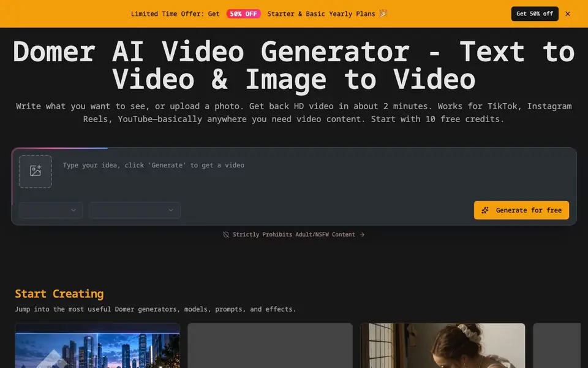Click the Generate for free button
This screenshot has height=368, width=588.
521,210
